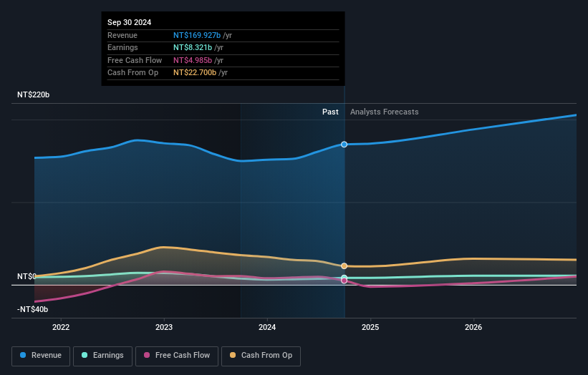The height and width of the screenshot is (375, 588).
Task: Click the Earnings row label in tooltip
Action: [x=122, y=47]
